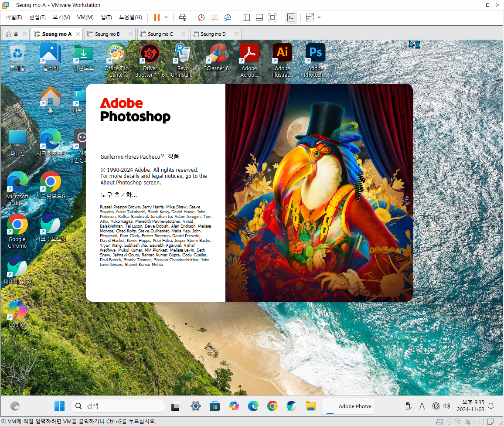Image resolution: width=504 pixels, height=426 pixels.
Task: Open Edge from the taskbar
Action: point(253,406)
